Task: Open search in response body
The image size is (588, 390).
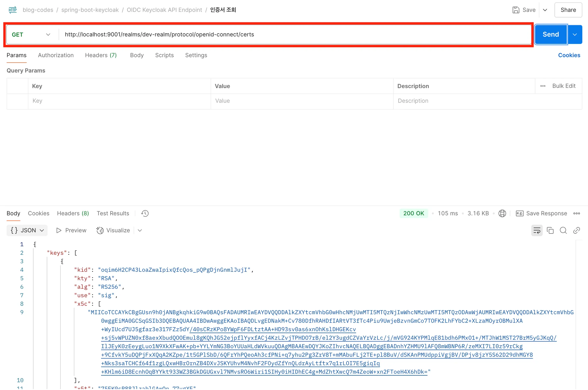Action: click(x=563, y=230)
